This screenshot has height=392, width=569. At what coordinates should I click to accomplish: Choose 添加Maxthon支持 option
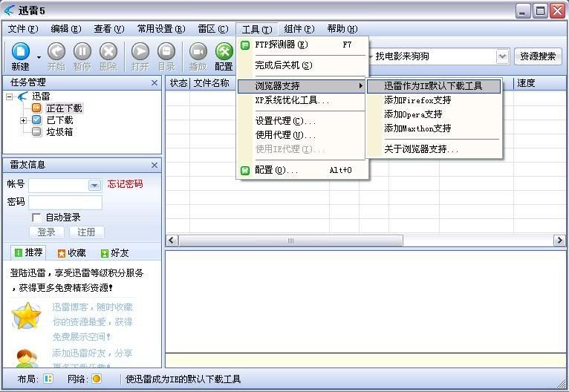(x=434, y=128)
